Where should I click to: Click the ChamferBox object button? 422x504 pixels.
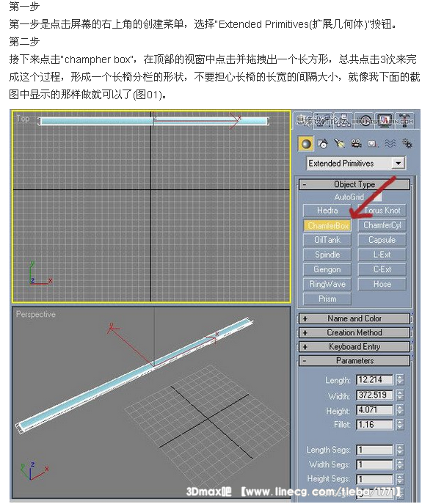pyautogui.click(x=327, y=226)
